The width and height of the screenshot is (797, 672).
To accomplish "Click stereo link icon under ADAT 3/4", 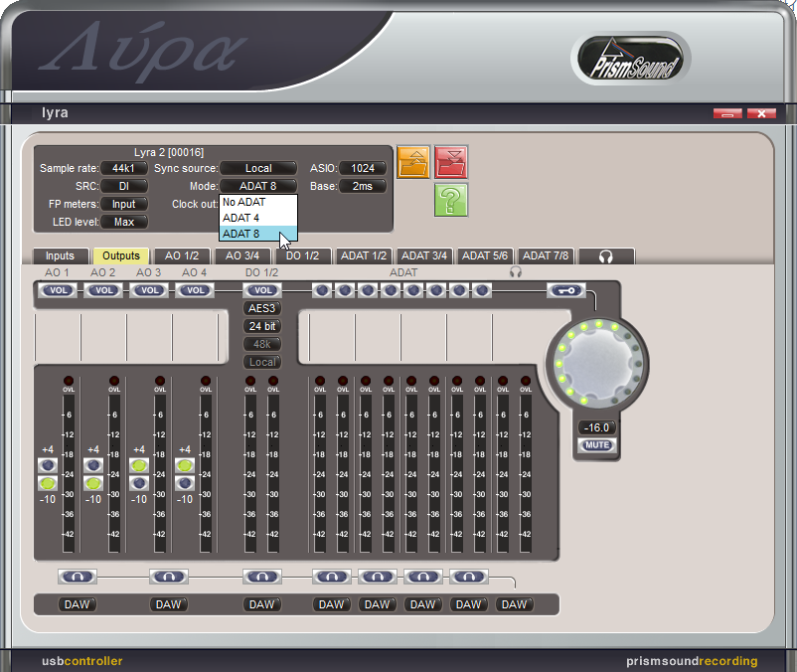I will tap(378, 577).
